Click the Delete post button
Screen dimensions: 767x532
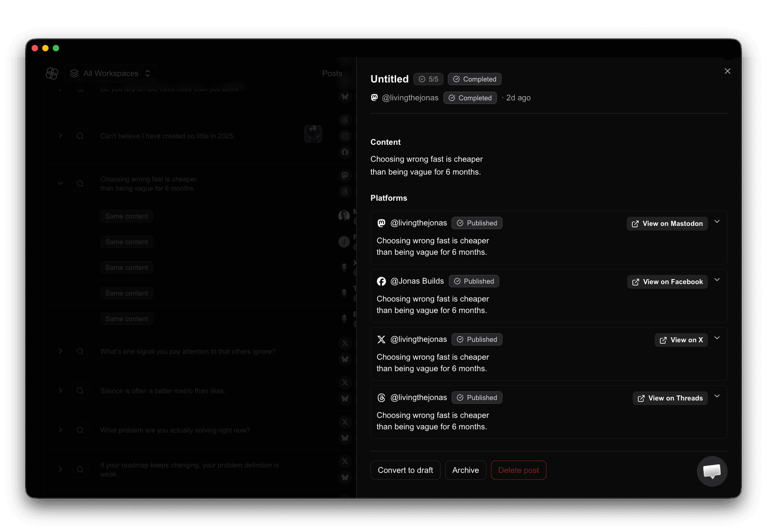coord(519,470)
